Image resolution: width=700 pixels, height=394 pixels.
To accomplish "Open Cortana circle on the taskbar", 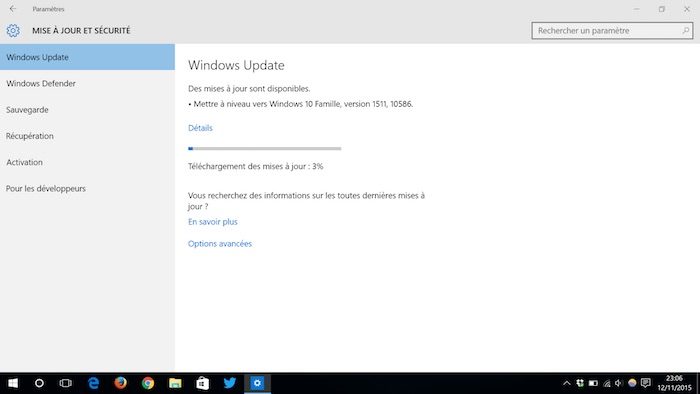I will pyautogui.click(x=39, y=383).
